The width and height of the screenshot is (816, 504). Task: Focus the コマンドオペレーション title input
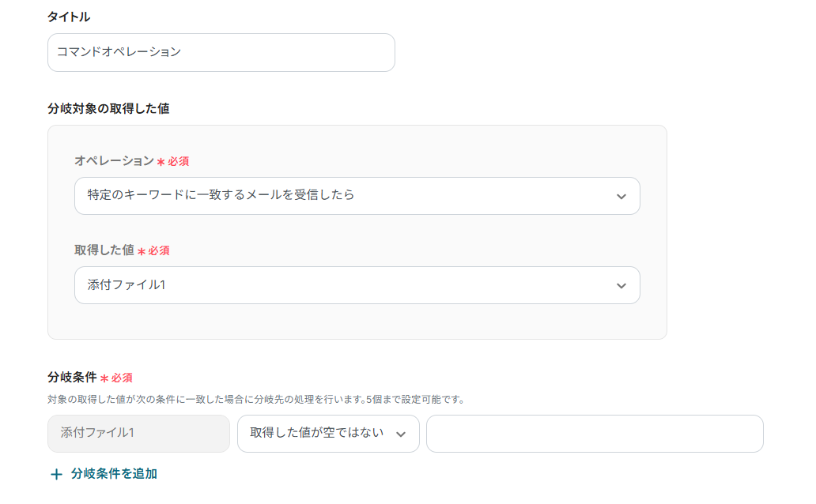click(221, 52)
